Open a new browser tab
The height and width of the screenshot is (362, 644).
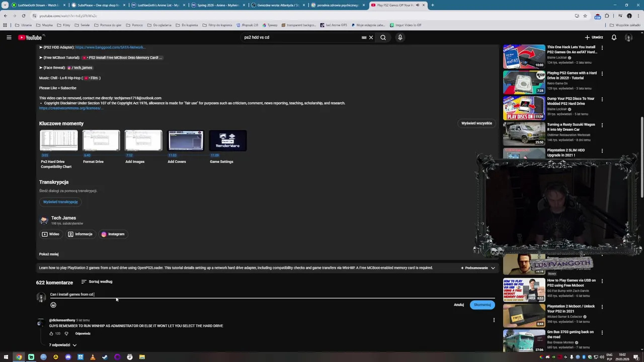432,5
